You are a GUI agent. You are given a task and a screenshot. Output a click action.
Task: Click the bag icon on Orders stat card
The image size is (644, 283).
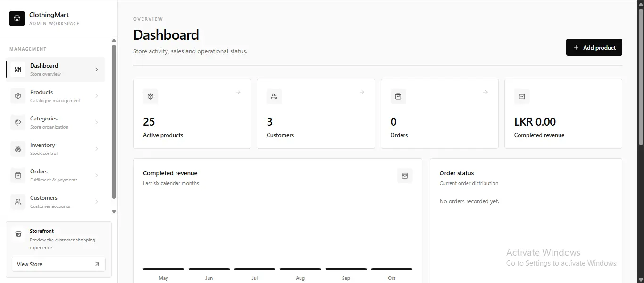tap(398, 96)
